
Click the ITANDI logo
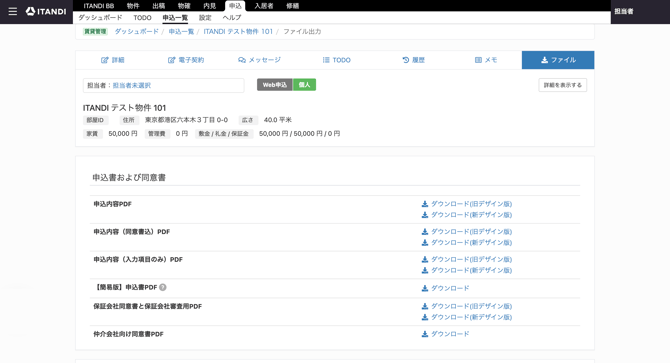[x=46, y=12]
